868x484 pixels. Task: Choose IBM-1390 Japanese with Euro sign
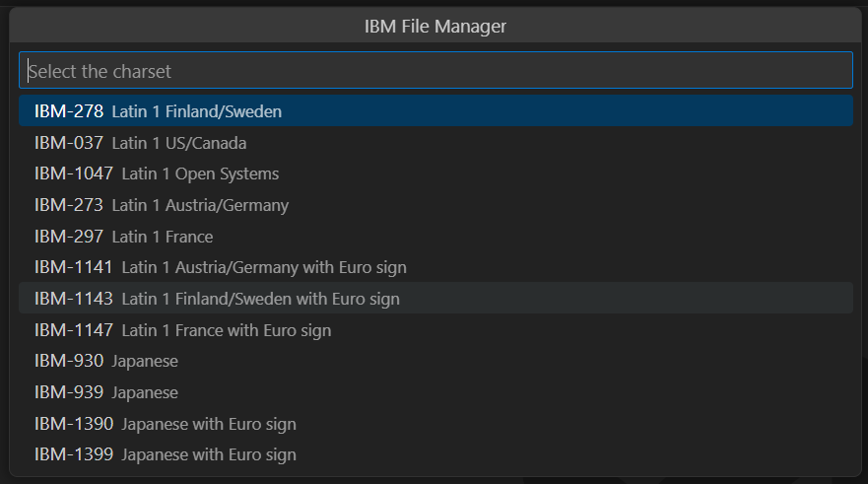point(434,424)
